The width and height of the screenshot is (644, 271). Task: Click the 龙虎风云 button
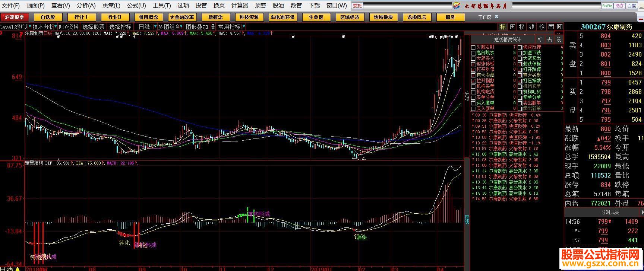417,17
